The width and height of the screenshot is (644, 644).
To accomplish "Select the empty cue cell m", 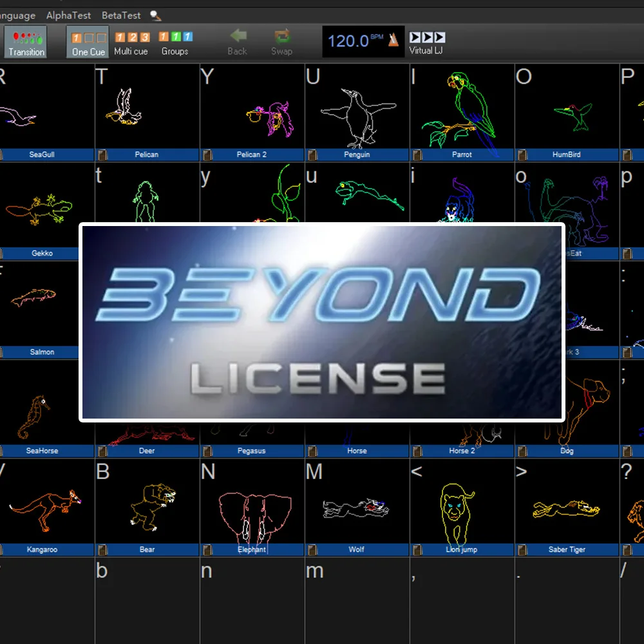I will coord(357,600).
